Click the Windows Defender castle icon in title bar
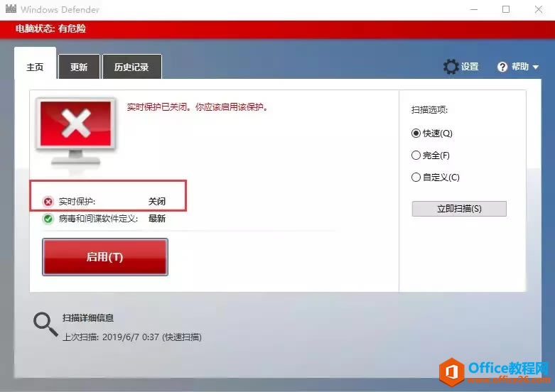 click(11, 9)
